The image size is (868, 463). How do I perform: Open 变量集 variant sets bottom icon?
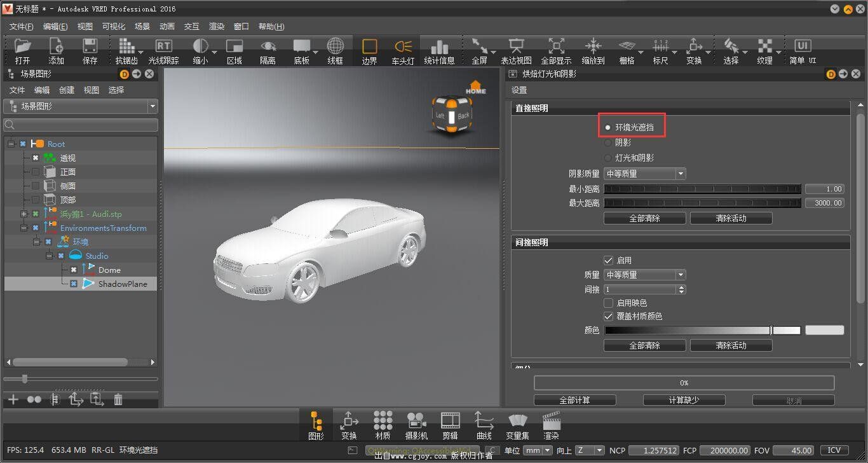[x=517, y=420]
